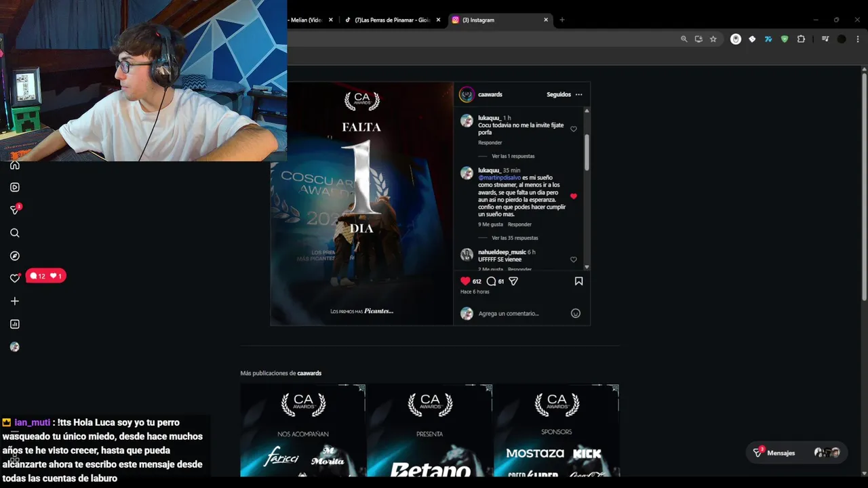Switch to the Melian video tab
The height and width of the screenshot is (488, 868).
(x=307, y=20)
